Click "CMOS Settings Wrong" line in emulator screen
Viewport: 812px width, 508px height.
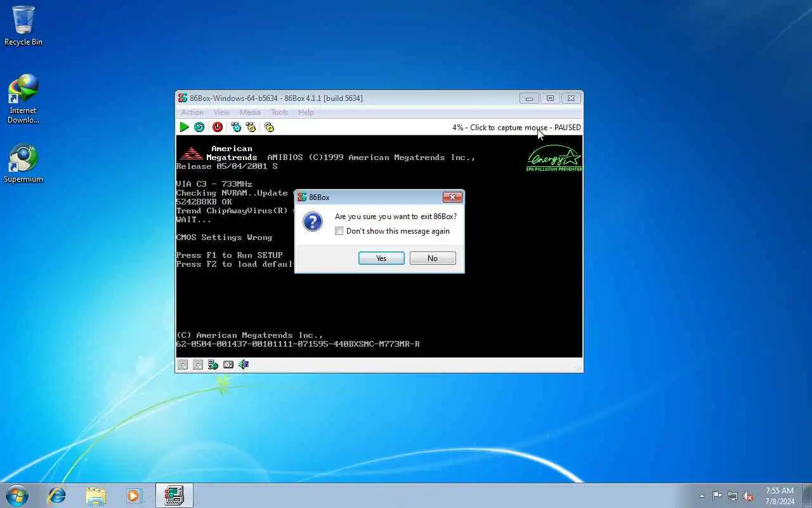click(x=224, y=237)
